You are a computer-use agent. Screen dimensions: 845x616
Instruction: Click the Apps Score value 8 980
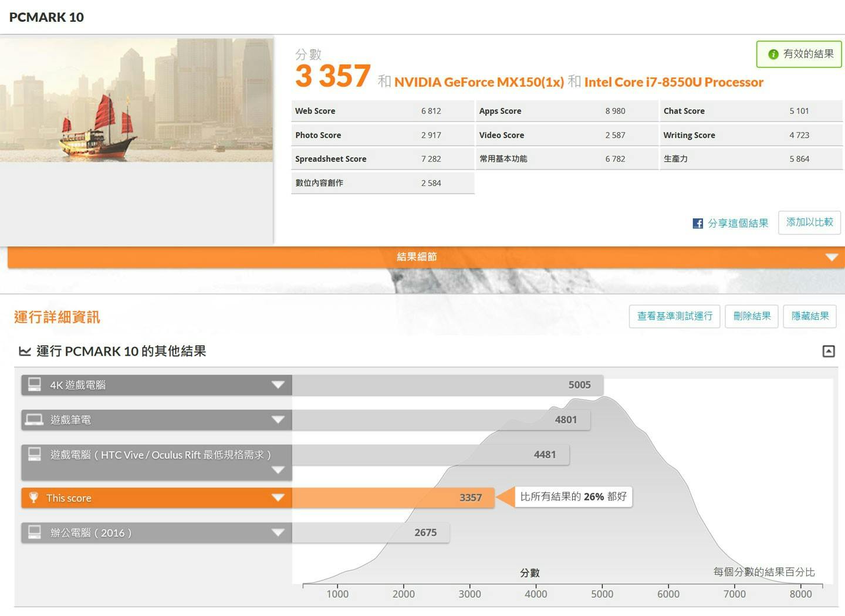coord(615,111)
